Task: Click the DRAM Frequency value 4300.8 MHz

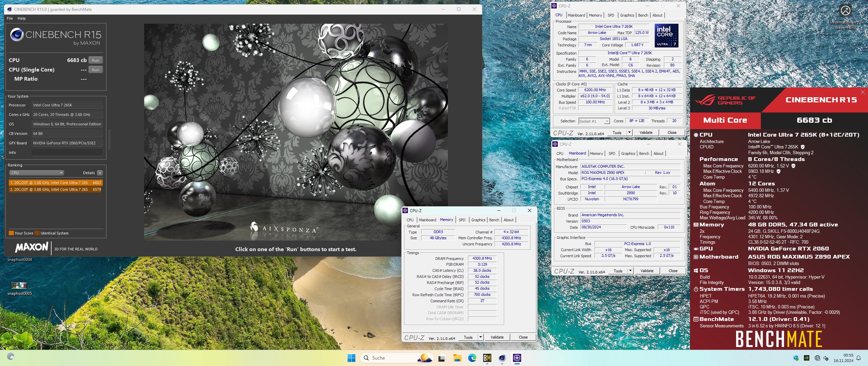Action: click(x=482, y=258)
